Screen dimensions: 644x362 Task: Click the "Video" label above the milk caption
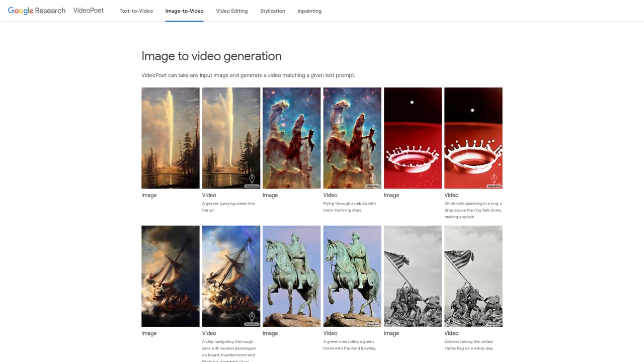tap(451, 195)
